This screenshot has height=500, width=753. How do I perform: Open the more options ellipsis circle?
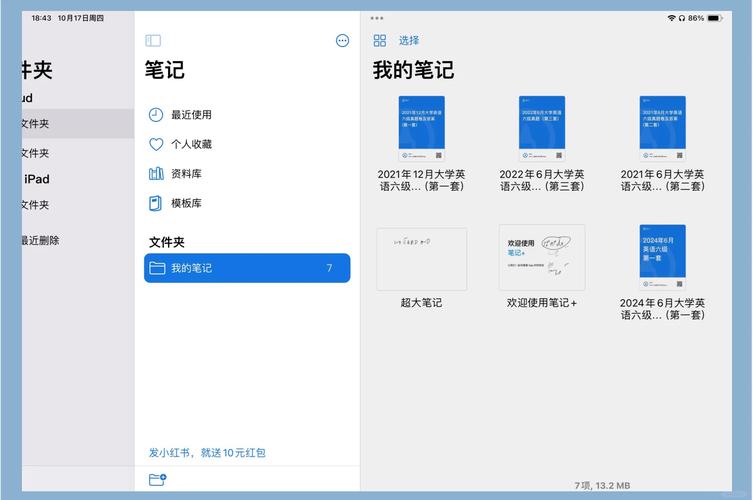click(x=342, y=41)
